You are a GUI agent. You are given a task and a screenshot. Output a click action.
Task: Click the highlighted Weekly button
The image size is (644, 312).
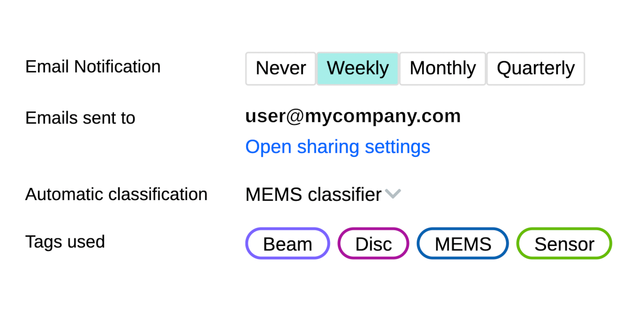pos(357,69)
